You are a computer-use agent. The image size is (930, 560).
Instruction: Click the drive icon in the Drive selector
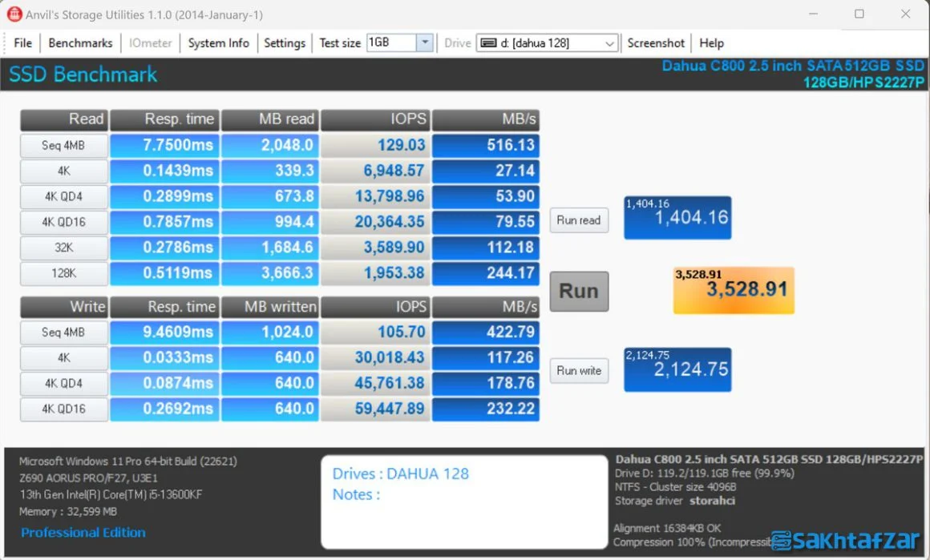(488, 43)
